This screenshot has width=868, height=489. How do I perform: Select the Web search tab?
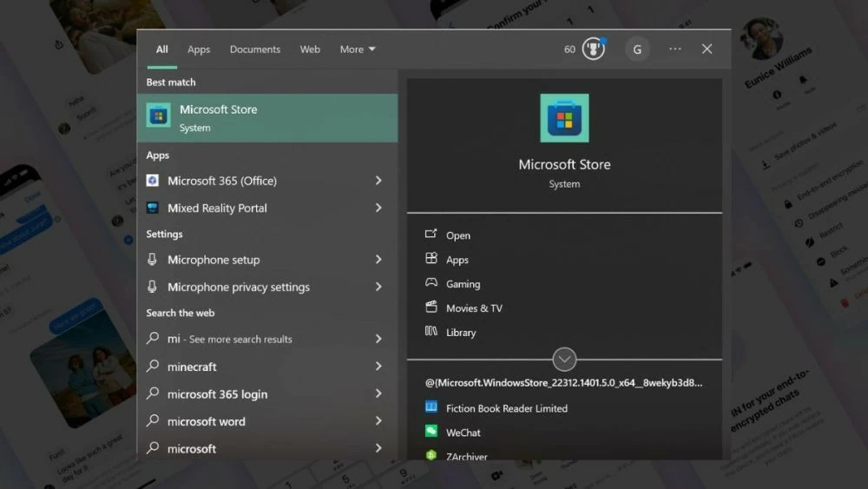310,50
